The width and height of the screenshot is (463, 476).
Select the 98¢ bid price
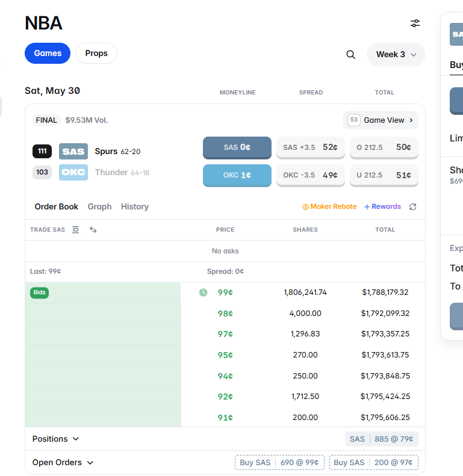pos(225,314)
